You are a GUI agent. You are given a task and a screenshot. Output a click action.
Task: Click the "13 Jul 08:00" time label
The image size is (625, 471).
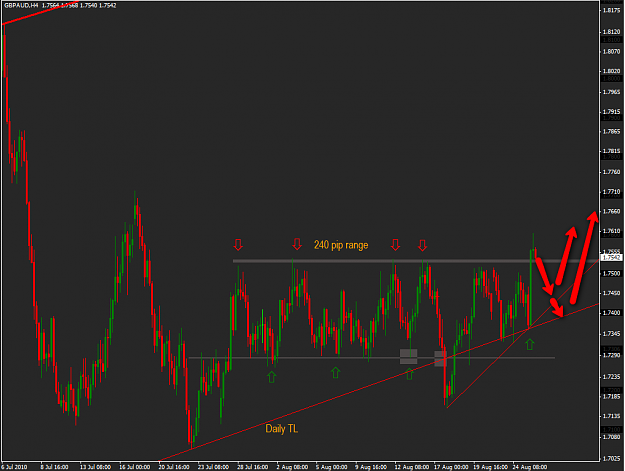95,467
